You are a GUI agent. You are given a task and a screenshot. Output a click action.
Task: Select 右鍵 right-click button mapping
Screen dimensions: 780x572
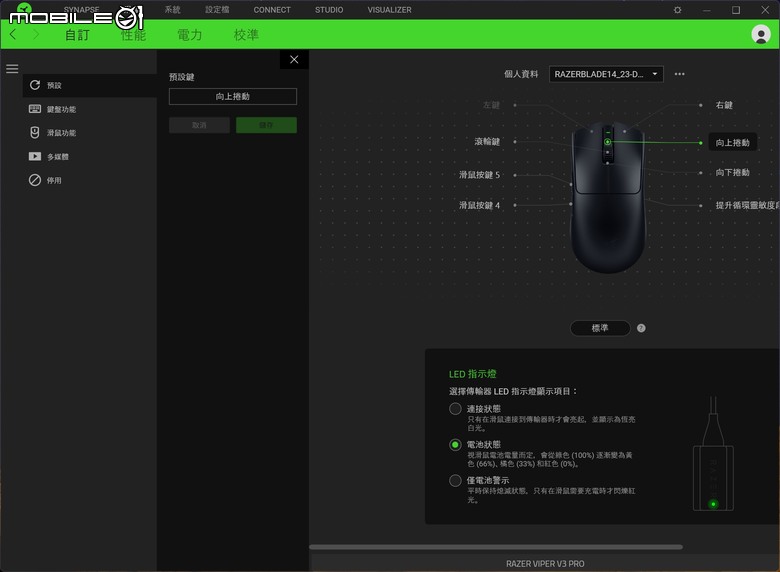click(x=724, y=105)
